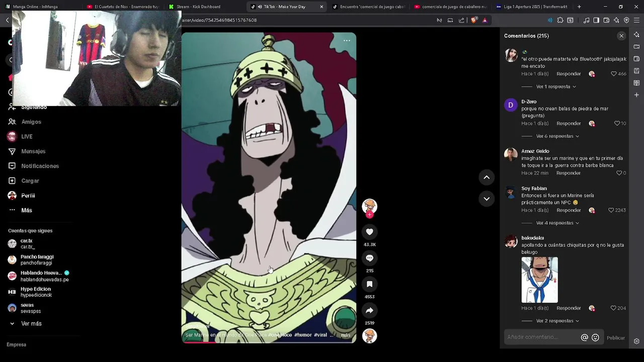Like the 'Bluetooth' comment with 466 likes
The height and width of the screenshot is (362, 644).
(614, 74)
